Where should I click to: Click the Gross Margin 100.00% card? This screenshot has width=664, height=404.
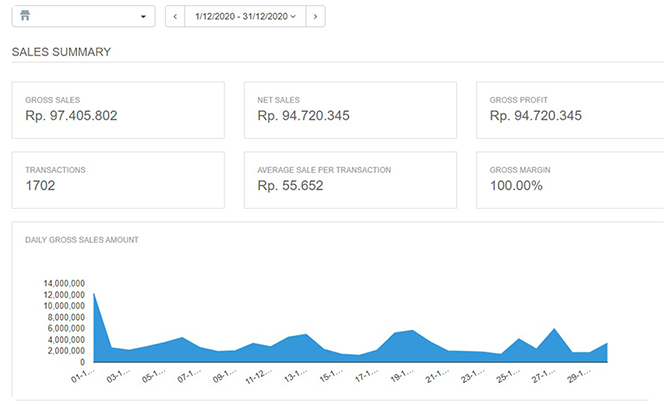[570, 180]
